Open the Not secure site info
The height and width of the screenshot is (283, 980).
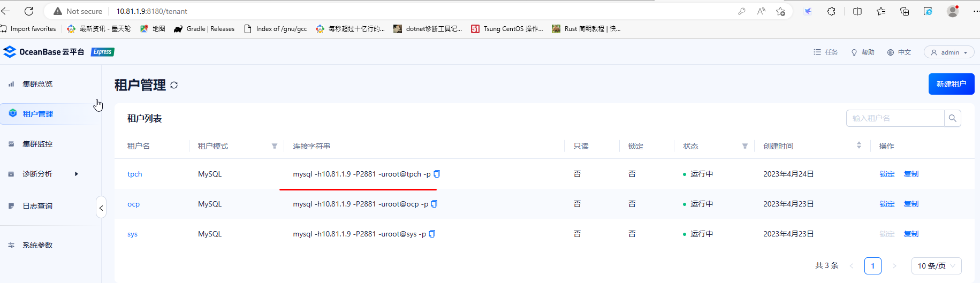[78, 11]
